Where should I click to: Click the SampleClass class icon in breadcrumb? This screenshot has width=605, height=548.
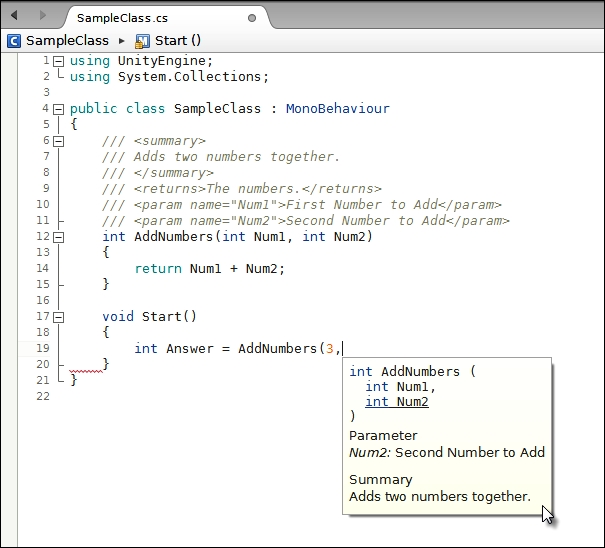[14, 41]
